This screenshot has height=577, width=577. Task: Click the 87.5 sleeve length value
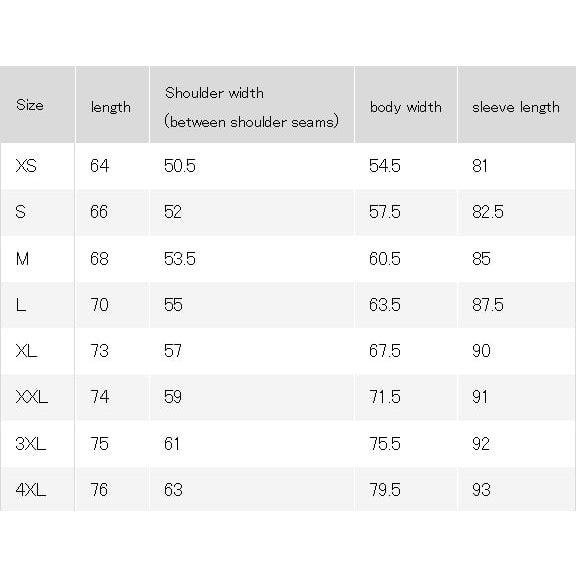(488, 305)
